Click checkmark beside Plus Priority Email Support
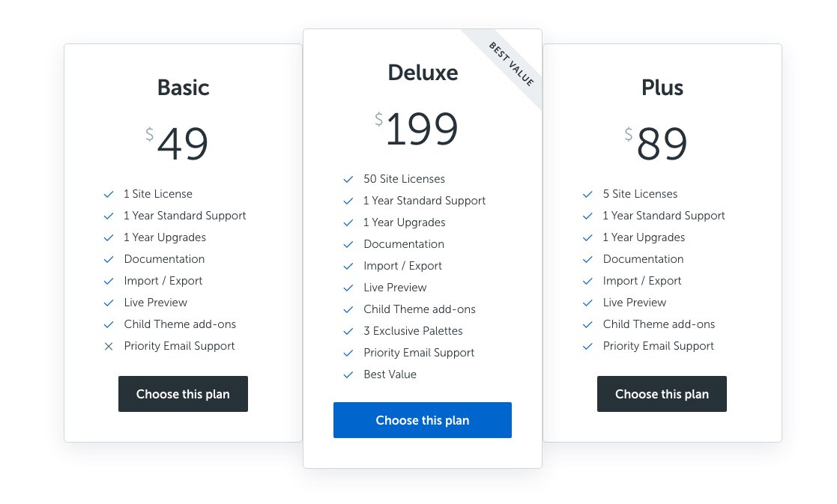 click(587, 346)
